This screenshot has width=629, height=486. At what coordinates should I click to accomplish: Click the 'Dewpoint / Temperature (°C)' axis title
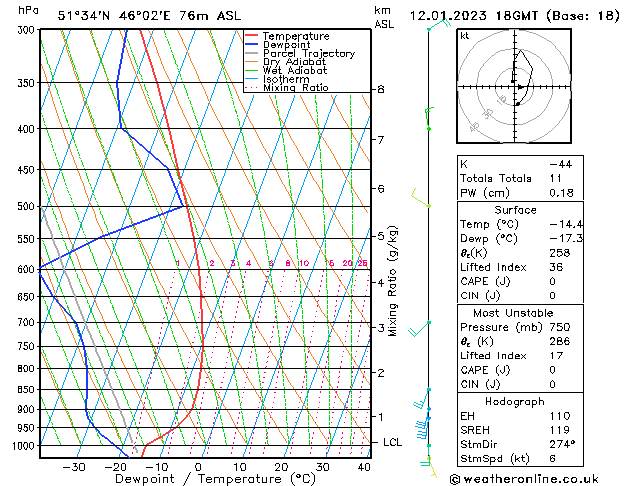pyautogui.click(x=215, y=479)
